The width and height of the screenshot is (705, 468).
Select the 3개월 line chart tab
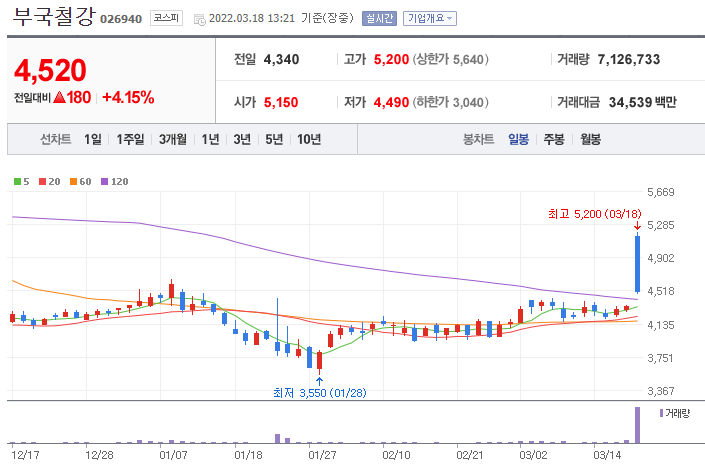pyautogui.click(x=173, y=139)
